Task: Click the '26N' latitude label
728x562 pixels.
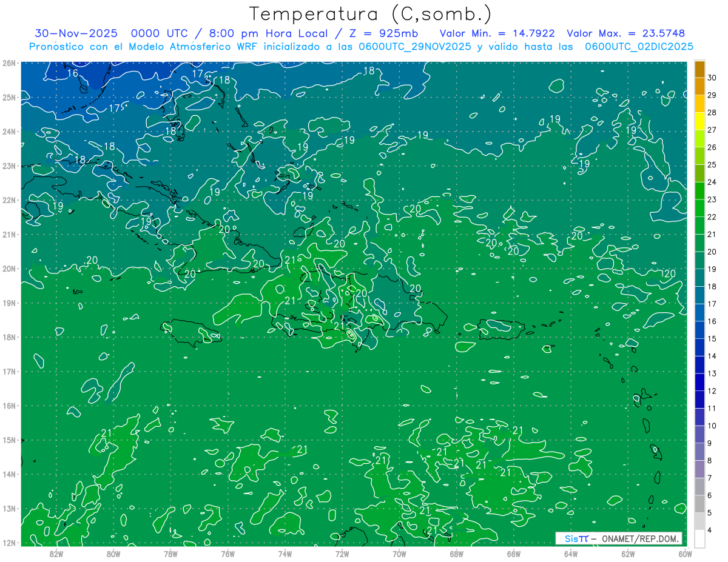Action: point(8,63)
